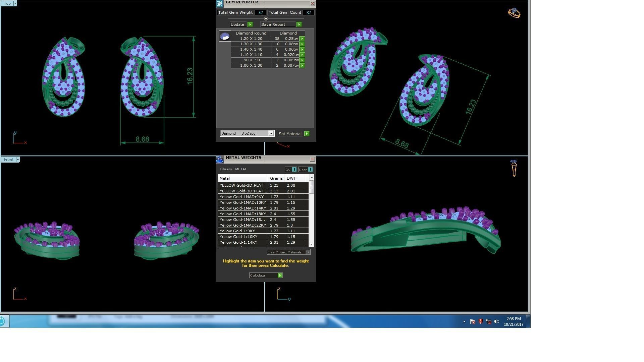Open the Top viewport name dropdown
The image size is (644, 362).
pos(15,3)
